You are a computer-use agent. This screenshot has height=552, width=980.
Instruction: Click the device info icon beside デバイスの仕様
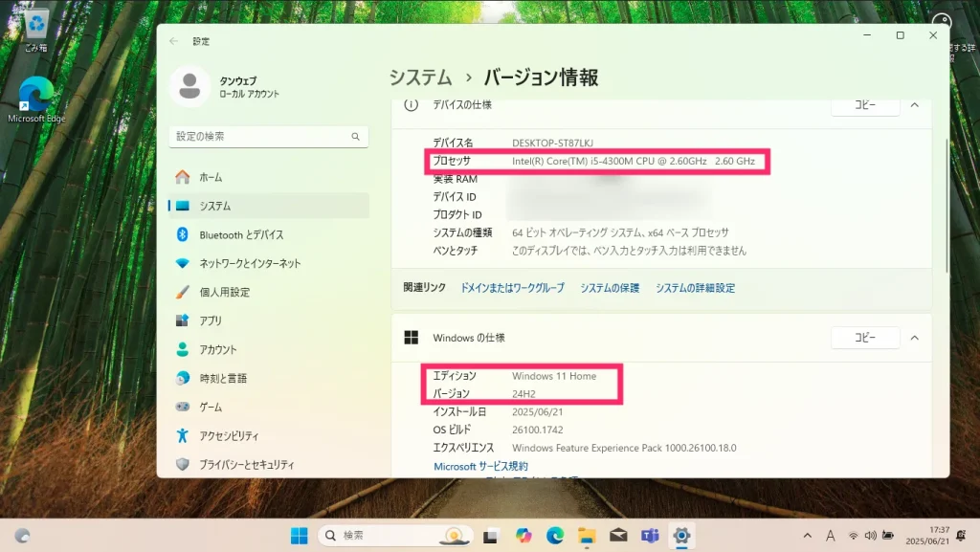pos(411,105)
